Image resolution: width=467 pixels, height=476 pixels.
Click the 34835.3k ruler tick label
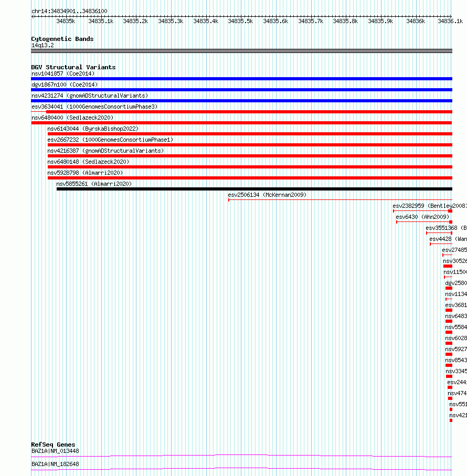[171, 21]
